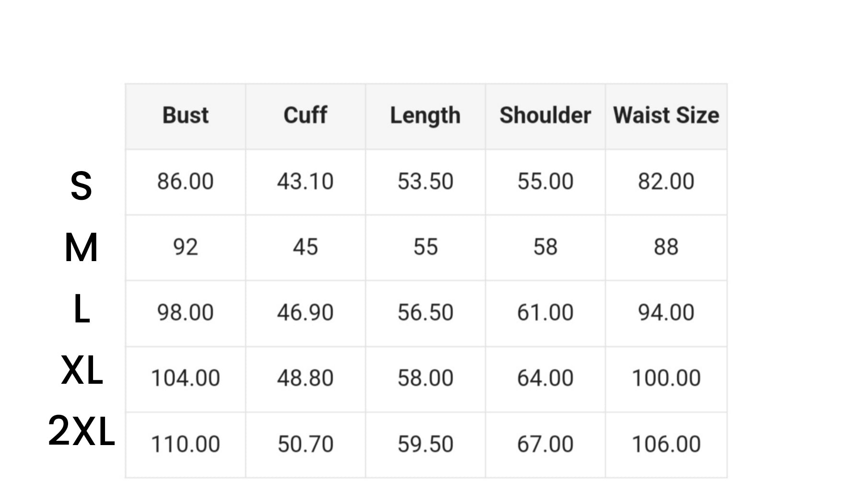Select the 2XL size row label

tap(82, 432)
